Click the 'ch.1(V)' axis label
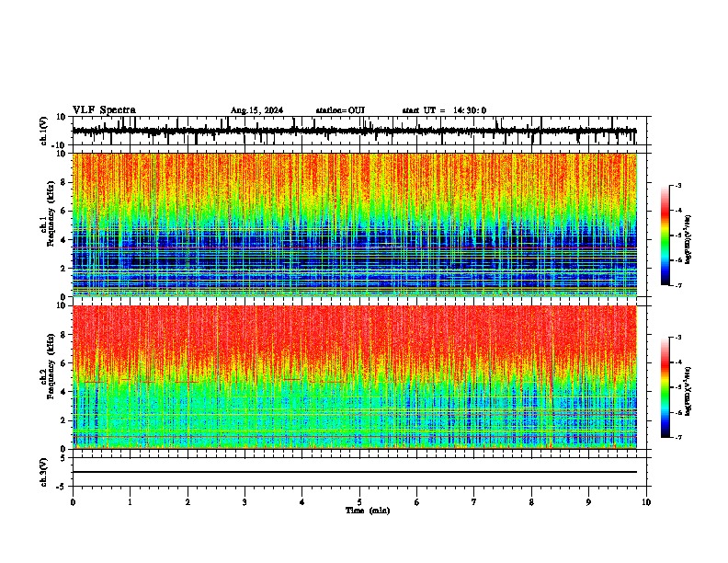 click(x=44, y=131)
